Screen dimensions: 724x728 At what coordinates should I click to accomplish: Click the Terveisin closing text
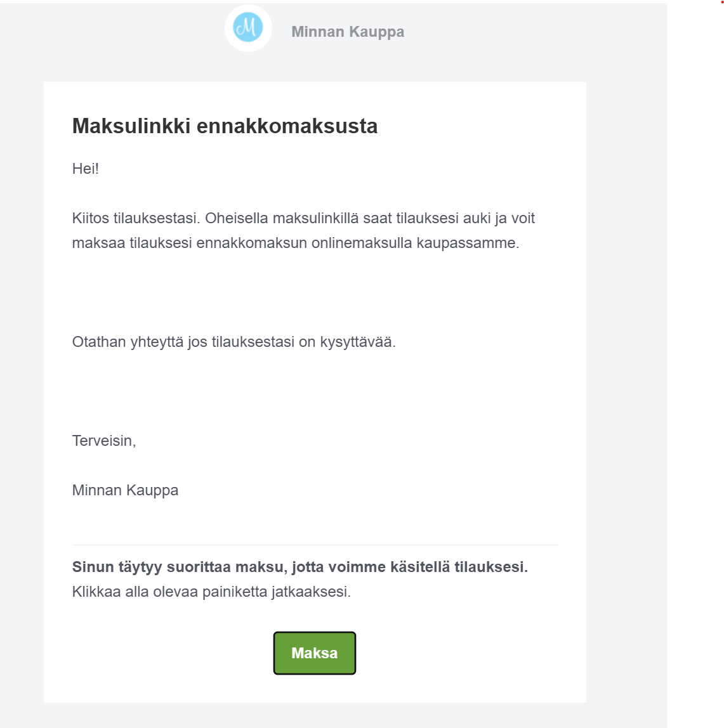104,441
